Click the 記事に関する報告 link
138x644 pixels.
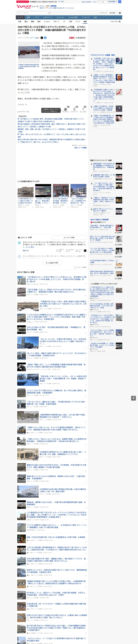(24, 112)
